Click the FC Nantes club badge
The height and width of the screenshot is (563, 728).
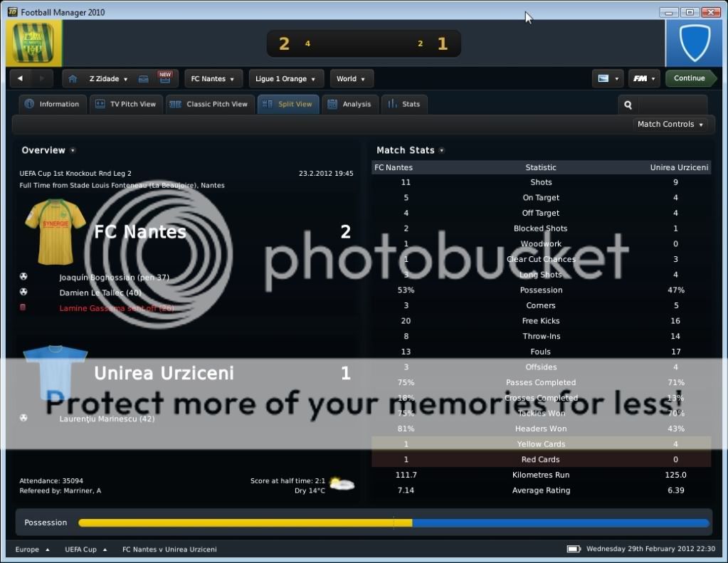33,43
